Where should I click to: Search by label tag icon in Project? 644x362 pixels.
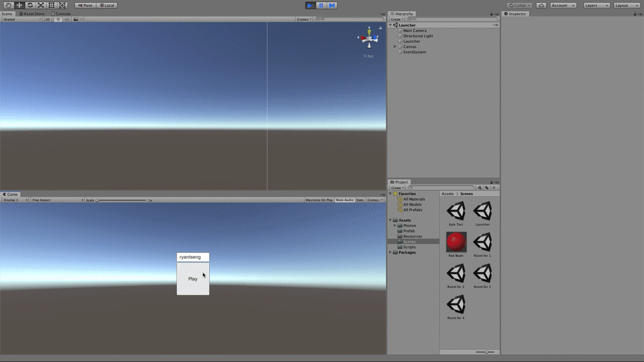pyautogui.click(x=487, y=188)
